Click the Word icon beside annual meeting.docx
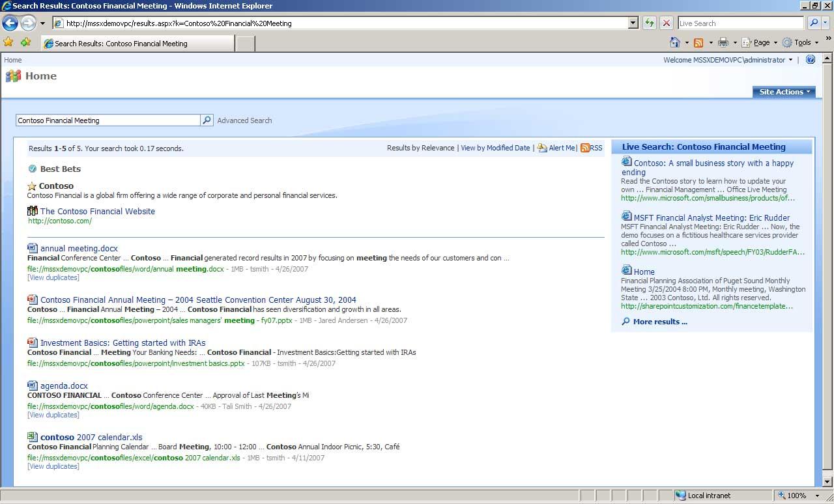The width and height of the screenshot is (834, 504). [x=33, y=248]
